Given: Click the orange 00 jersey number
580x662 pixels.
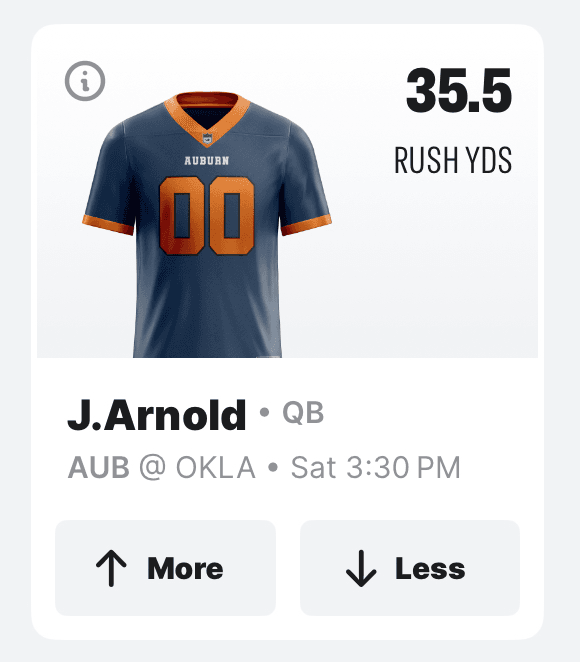Looking at the screenshot, I should 206,216.
